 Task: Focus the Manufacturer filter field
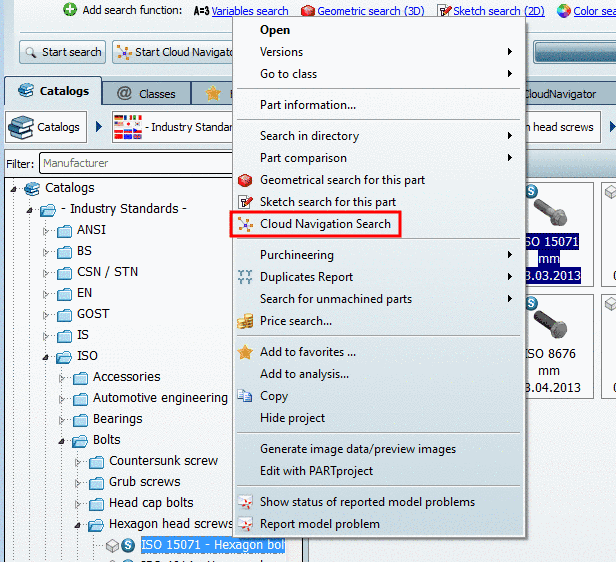coord(136,163)
